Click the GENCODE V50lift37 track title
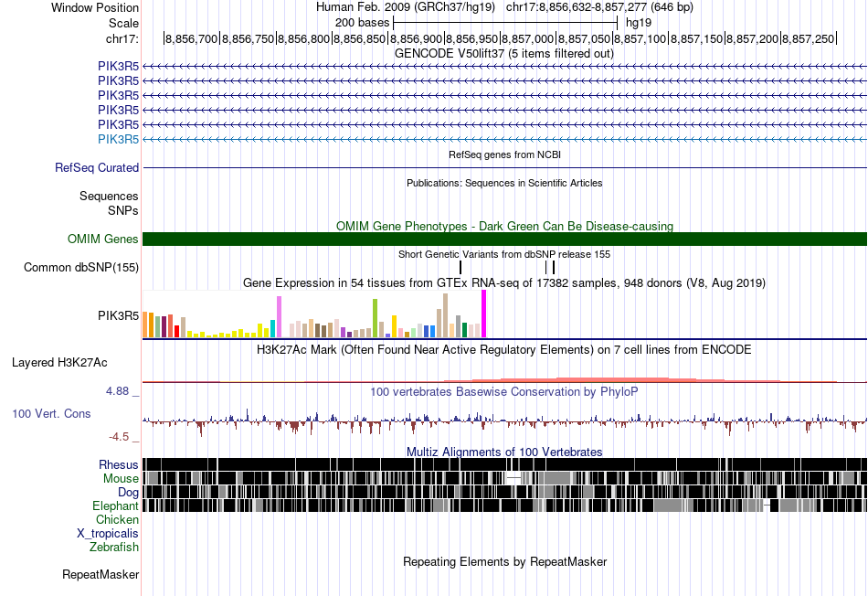The width and height of the screenshot is (868, 596). [x=503, y=54]
